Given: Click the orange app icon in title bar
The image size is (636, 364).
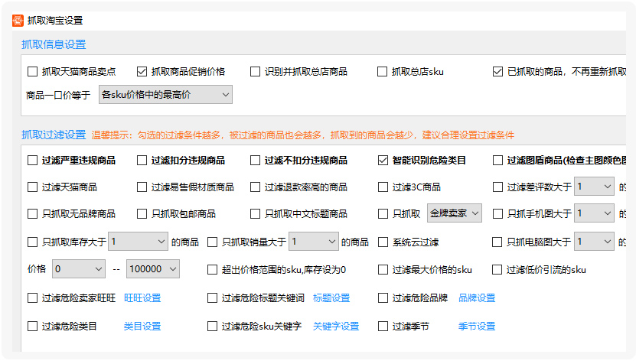Looking at the screenshot, I should pos(18,21).
